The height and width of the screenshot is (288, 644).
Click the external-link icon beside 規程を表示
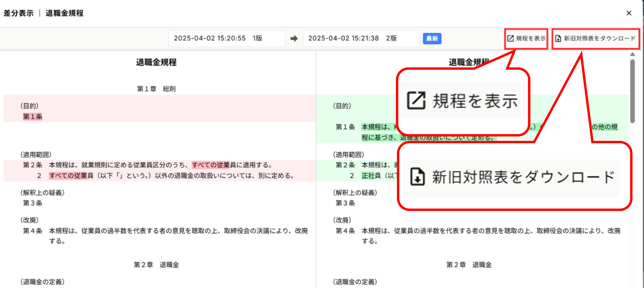[510, 38]
